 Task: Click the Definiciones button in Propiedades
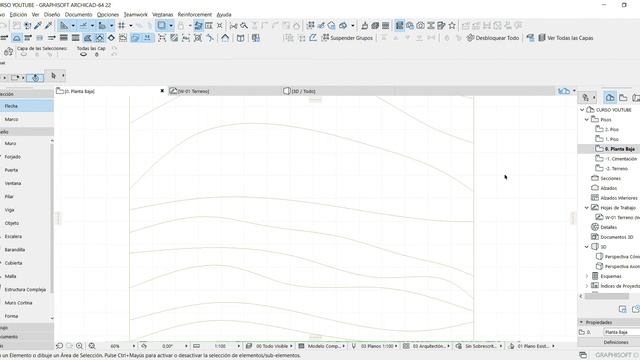616,342
